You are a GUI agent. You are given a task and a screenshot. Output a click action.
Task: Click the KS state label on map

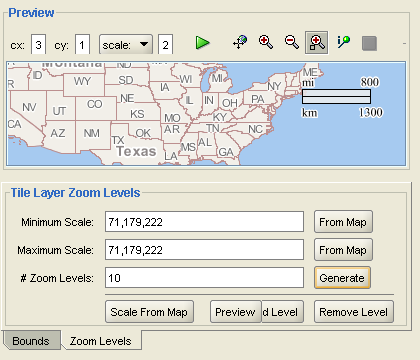(x=137, y=114)
